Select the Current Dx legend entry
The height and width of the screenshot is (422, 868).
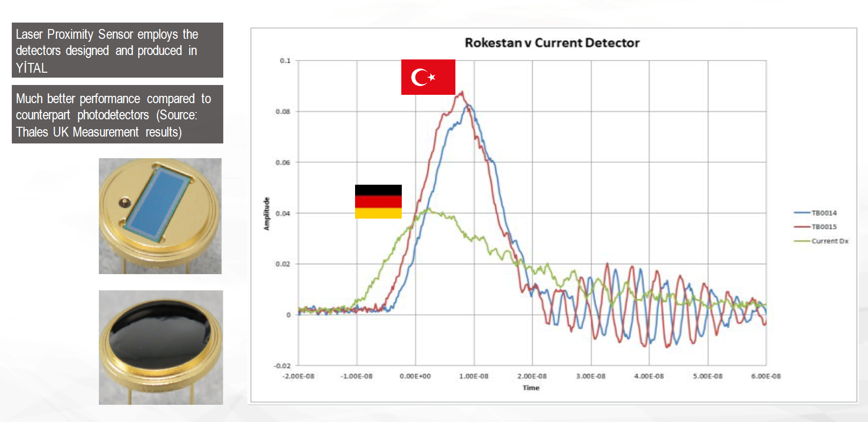tap(830, 241)
